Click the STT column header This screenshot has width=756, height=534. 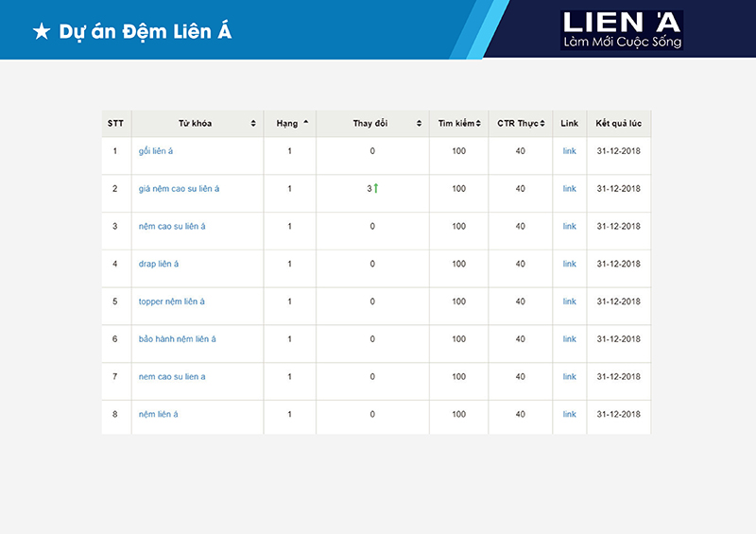pyautogui.click(x=115, y=124)
